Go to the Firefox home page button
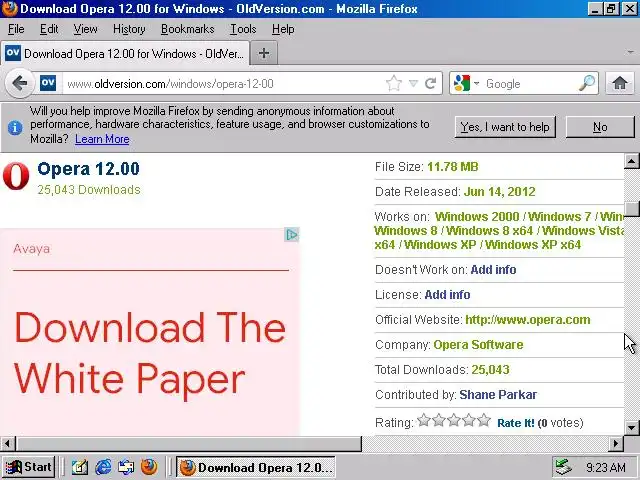Viewport: 640px width, 480px height. [x=620, y=83]
